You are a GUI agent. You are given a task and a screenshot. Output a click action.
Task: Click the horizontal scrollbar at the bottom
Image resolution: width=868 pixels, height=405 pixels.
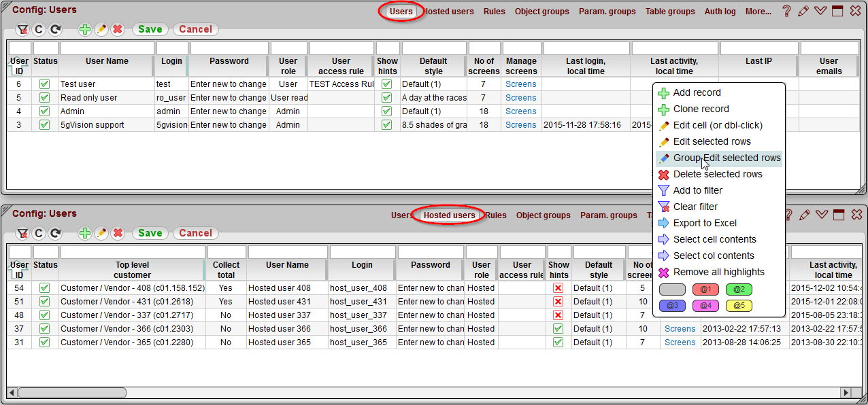coord(71,393)
